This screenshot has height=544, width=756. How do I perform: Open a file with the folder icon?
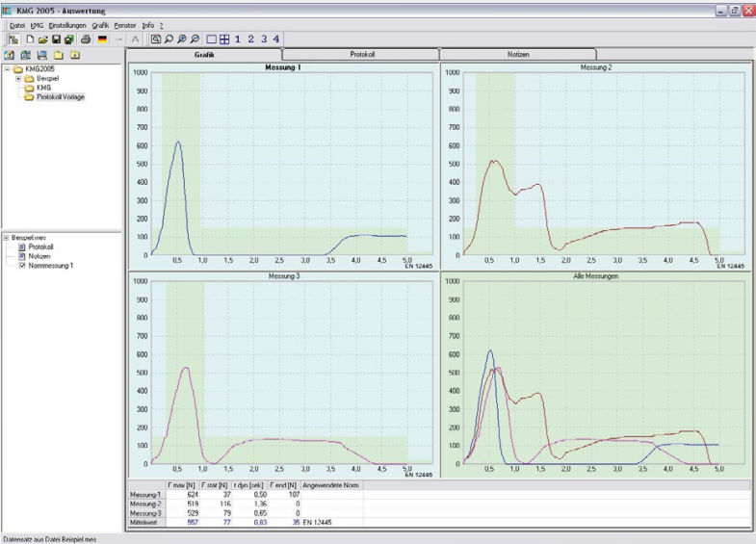43,39
